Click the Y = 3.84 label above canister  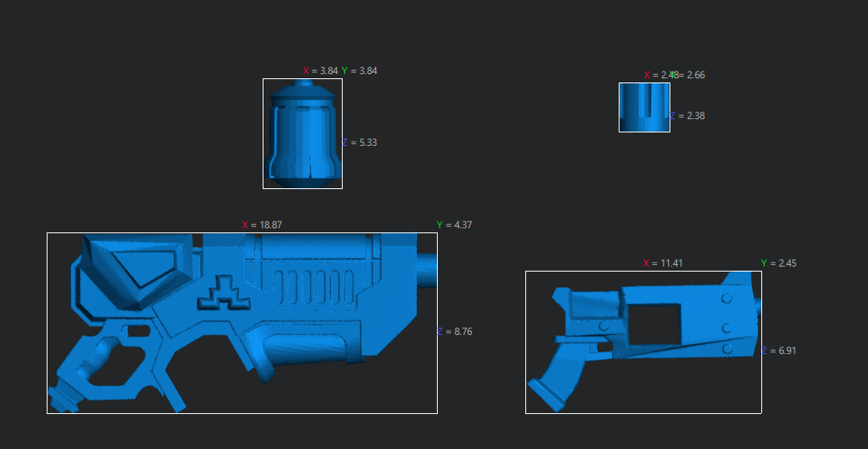[x=359, y=71]
